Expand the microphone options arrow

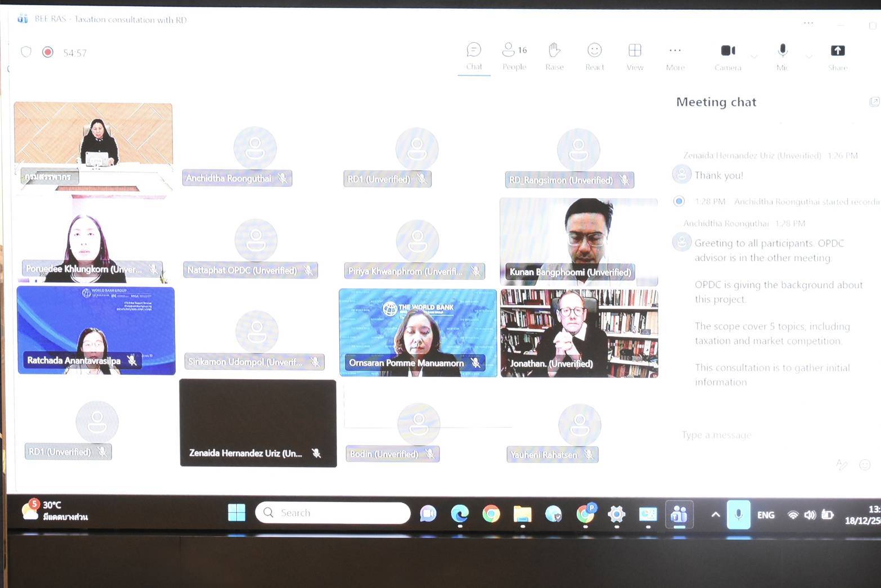(808, 57)
